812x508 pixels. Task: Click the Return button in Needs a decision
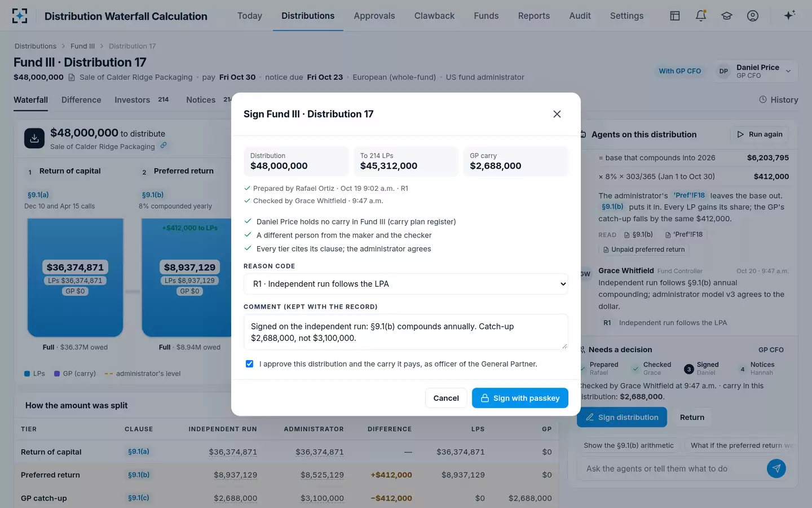point(692,417)
